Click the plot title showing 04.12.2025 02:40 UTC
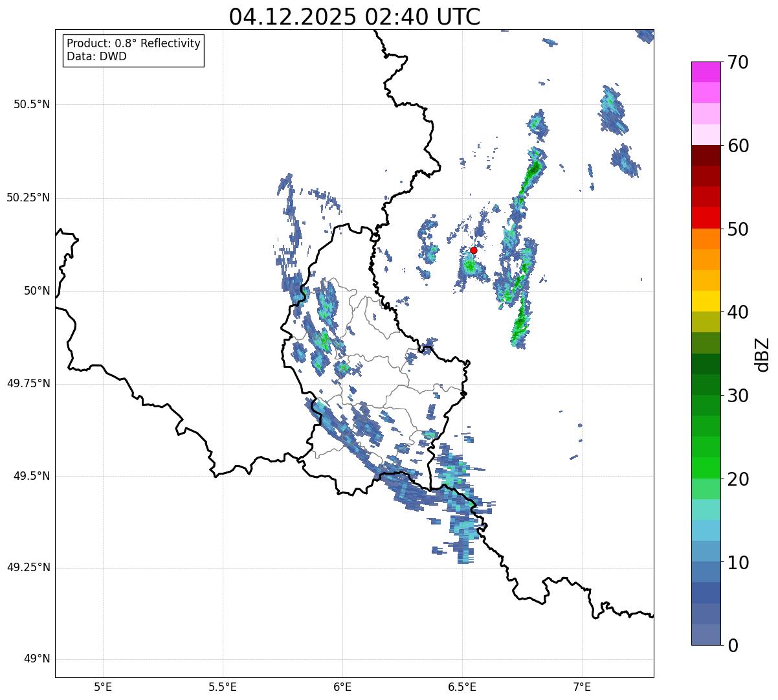Image resolution: width=778 pixels, height=700 pixels. pyautogui.click(x=355, y=17)
